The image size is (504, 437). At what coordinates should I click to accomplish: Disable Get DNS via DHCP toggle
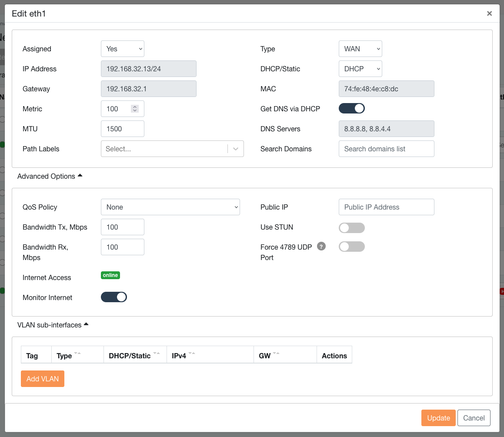click(x=351, y=109)
